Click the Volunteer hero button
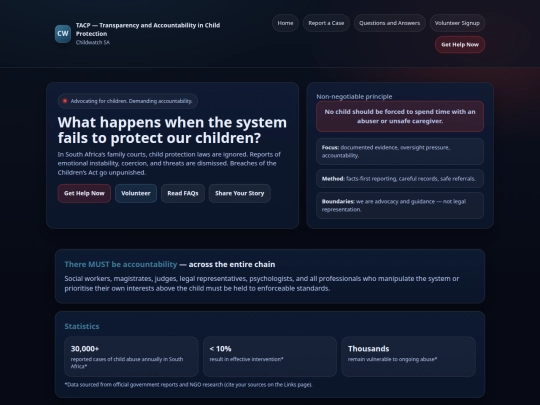The width and height of the screenshot is (540, 405). [136, 193]
